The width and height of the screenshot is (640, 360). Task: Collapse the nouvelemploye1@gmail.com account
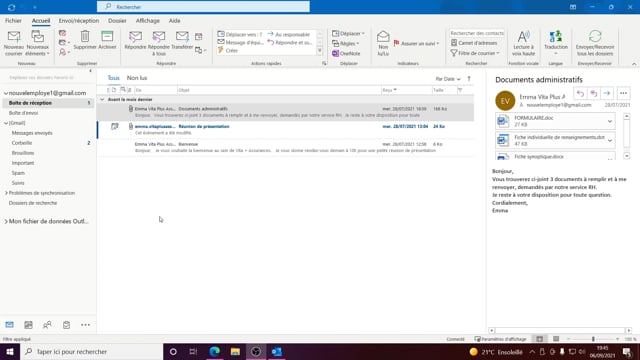pyautogui.click(x=6, y=93)
